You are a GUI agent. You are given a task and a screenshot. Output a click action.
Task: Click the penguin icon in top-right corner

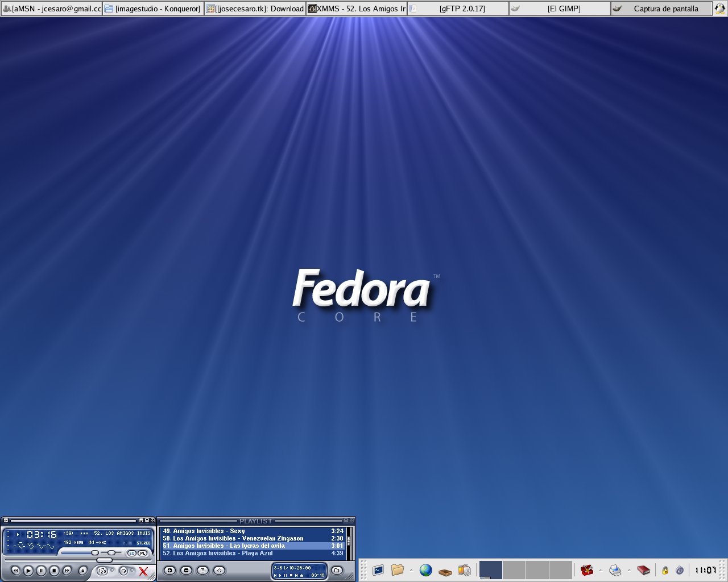click(720, 9)
